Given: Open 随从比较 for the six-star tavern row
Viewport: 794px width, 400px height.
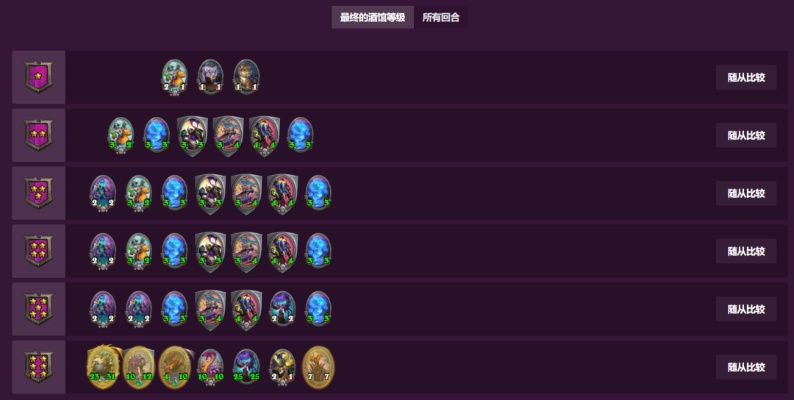Looking at the screenshot, I should tap(746, 367).
